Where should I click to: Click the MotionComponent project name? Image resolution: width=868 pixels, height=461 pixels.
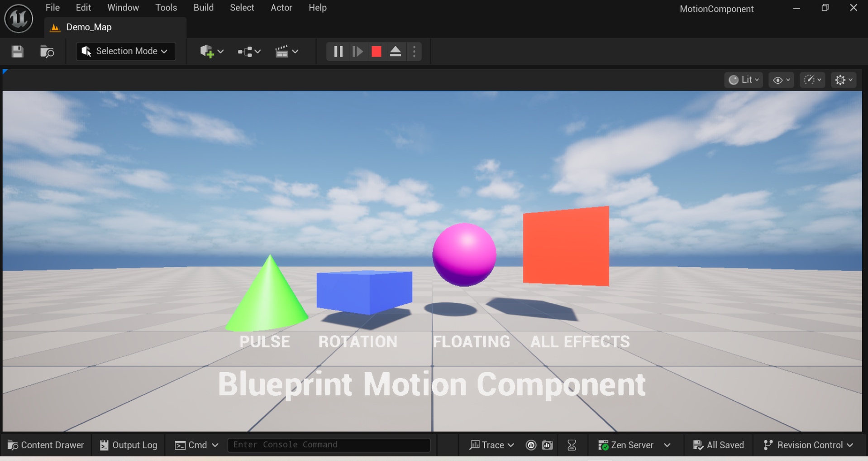click(x=716, y=9)
